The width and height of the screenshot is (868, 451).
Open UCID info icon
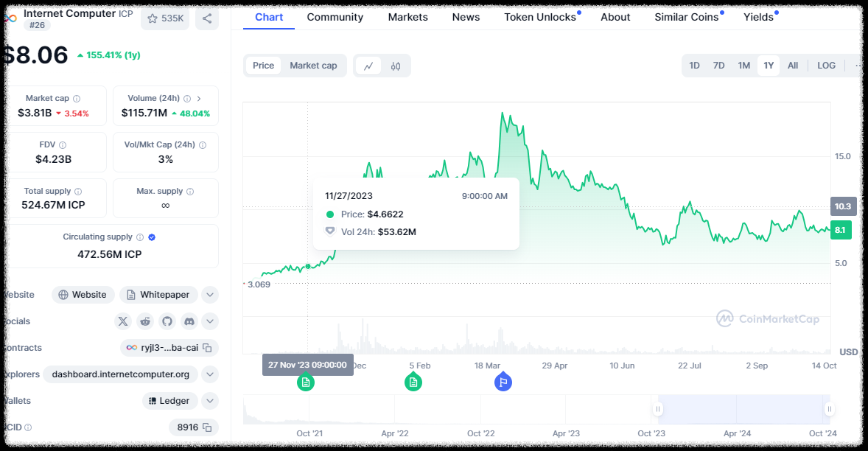(28, 427)
